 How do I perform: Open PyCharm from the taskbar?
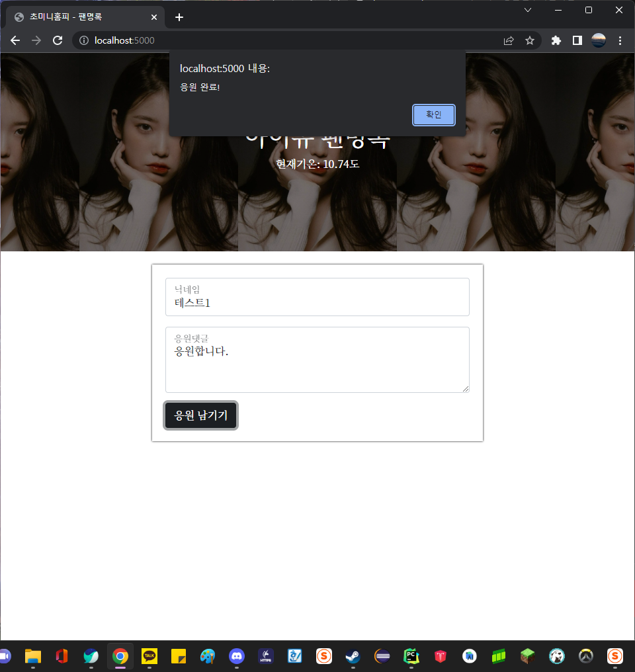411,655
